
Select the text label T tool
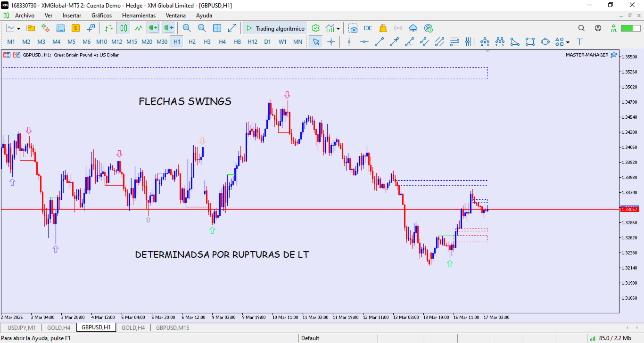tap(579, 42)
